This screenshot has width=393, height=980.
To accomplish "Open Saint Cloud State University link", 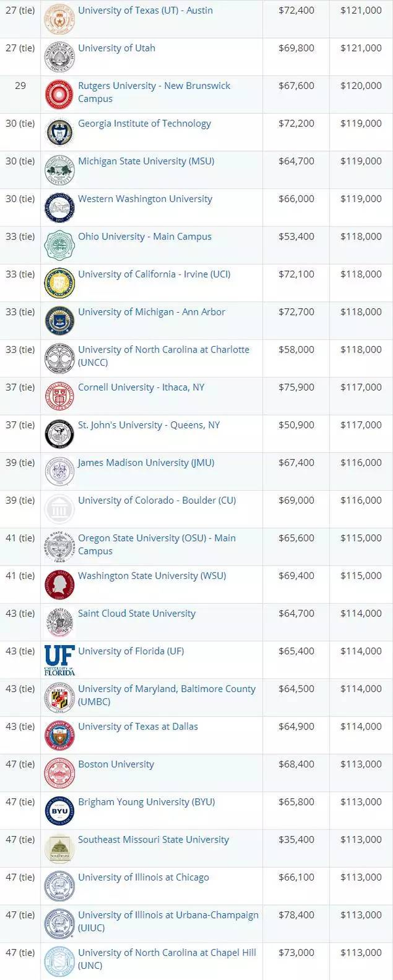I will [137, 614].
